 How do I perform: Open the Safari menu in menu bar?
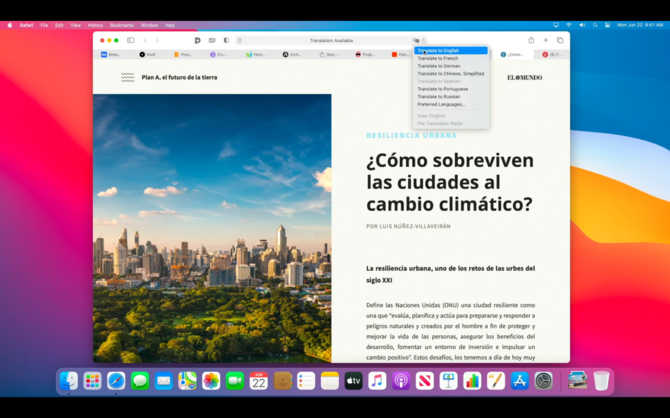coord(26,25)
